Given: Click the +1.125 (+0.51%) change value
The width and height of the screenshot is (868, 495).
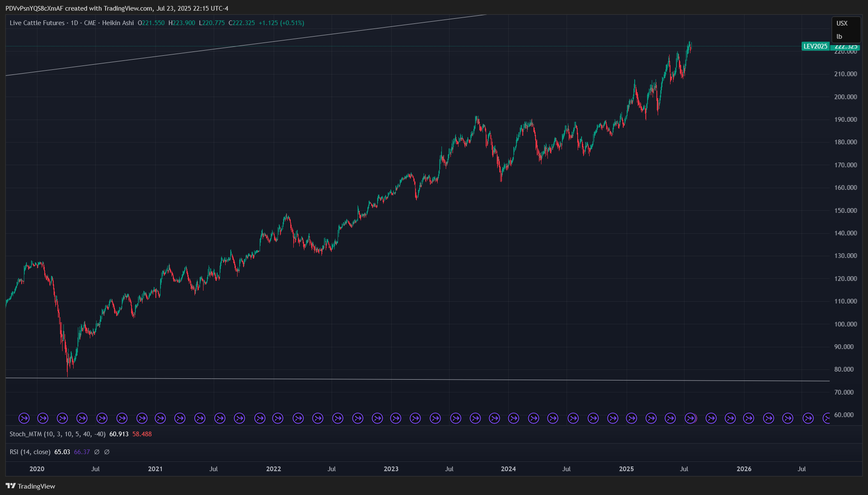Looking at the screenshot, I should coord(281,23).
